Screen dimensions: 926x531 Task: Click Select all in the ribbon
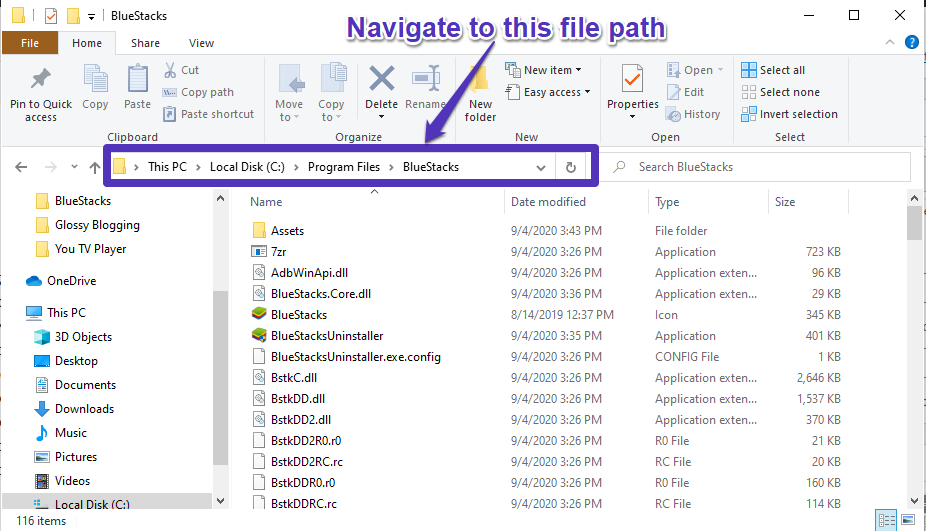[773, 70]
